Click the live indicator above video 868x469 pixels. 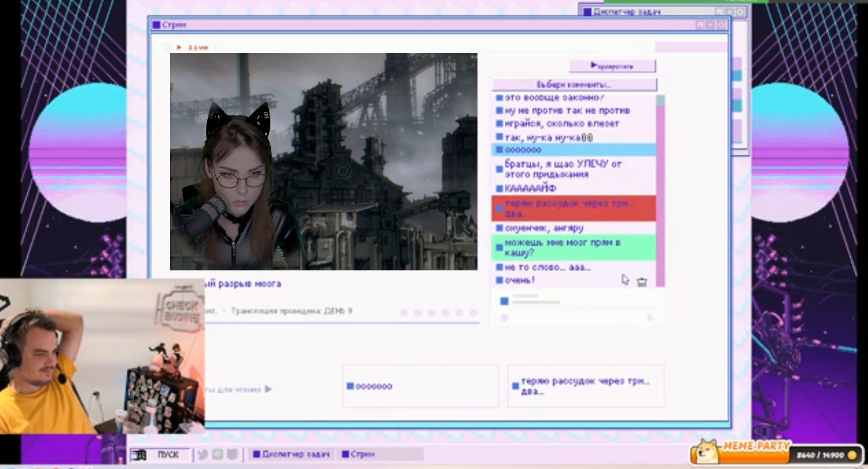193,47
